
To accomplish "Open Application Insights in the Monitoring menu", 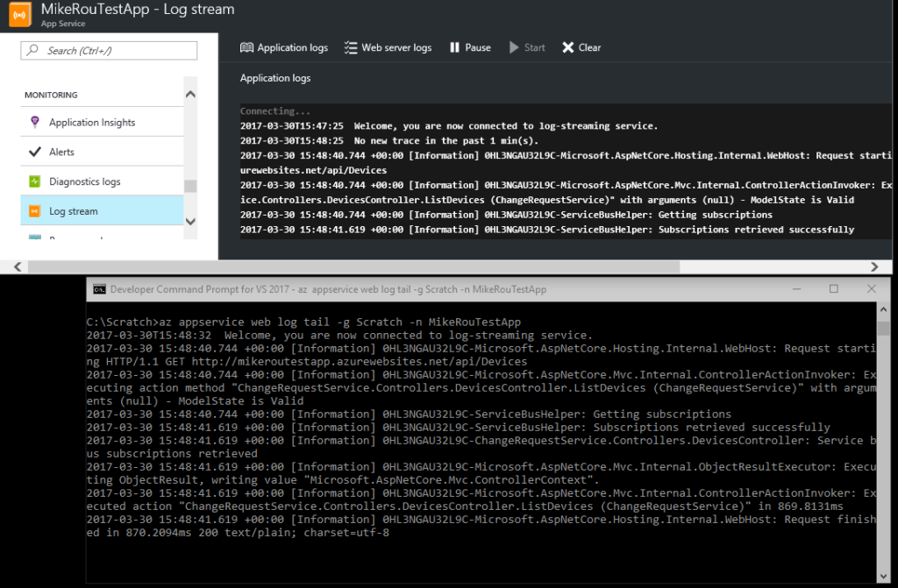I will (x=102, y=122).
